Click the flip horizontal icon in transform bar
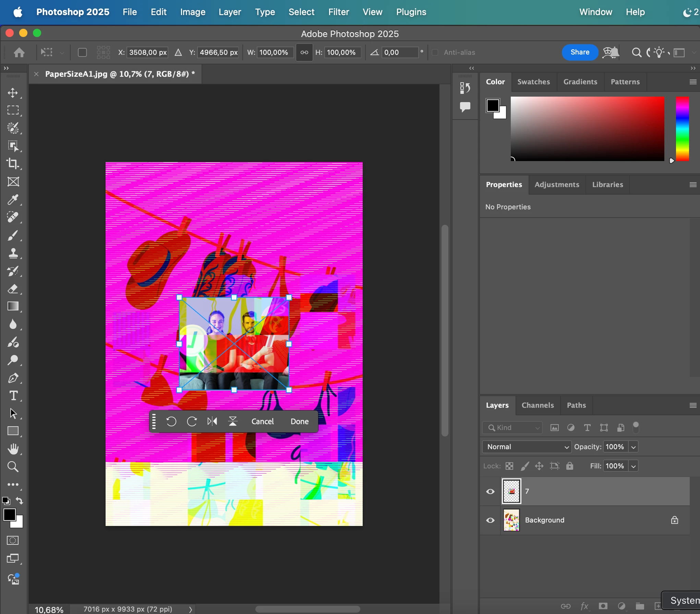Screen dimensions: 700x614 [212, 421]
